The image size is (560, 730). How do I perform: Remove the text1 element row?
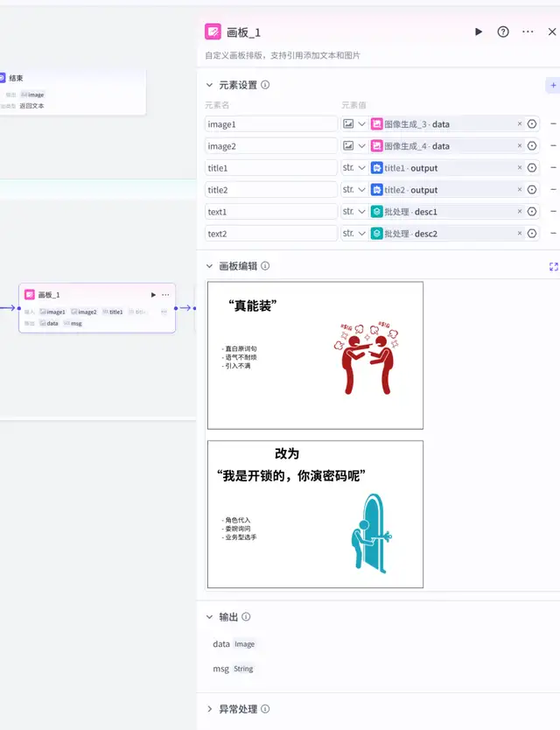(x=553, y=211)
